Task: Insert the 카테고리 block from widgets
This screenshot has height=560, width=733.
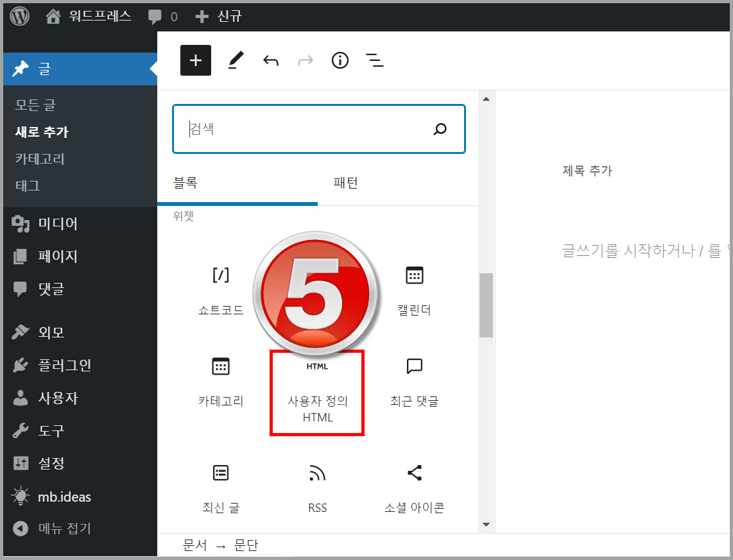Action: [x=221, y=382]
